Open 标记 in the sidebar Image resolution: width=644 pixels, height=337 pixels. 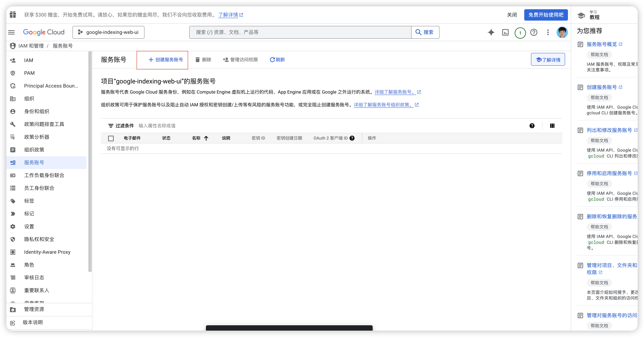click(x=47, y=214)
